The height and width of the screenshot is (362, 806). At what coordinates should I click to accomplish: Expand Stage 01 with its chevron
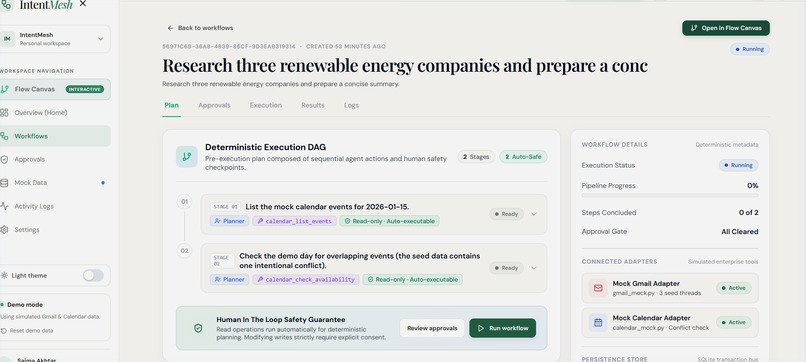click(x=534, y=214)
